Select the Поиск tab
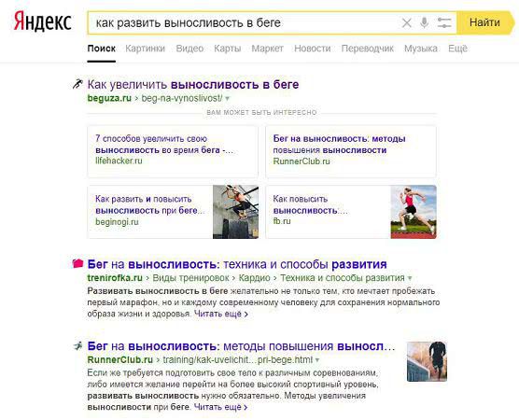519x420 pixels. tap(102, 49)
